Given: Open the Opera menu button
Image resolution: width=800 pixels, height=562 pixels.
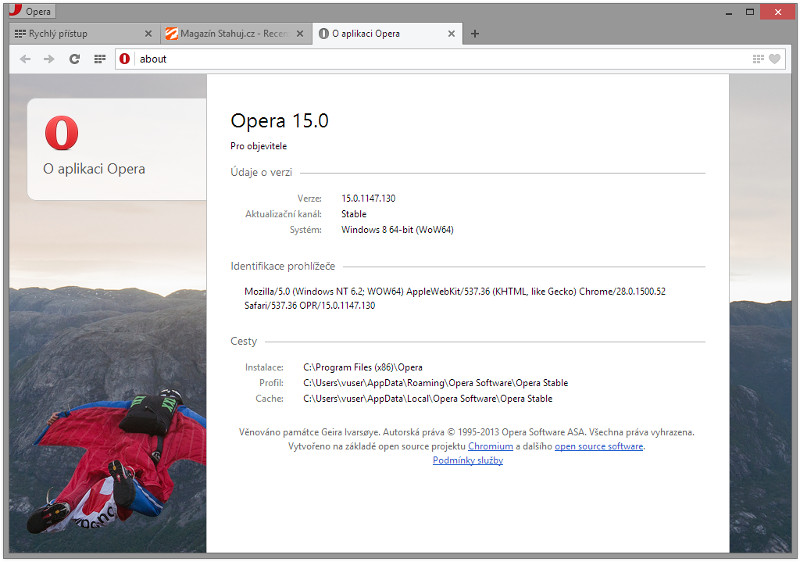Looking at the screenshot, I should click(x=31, y=11).
